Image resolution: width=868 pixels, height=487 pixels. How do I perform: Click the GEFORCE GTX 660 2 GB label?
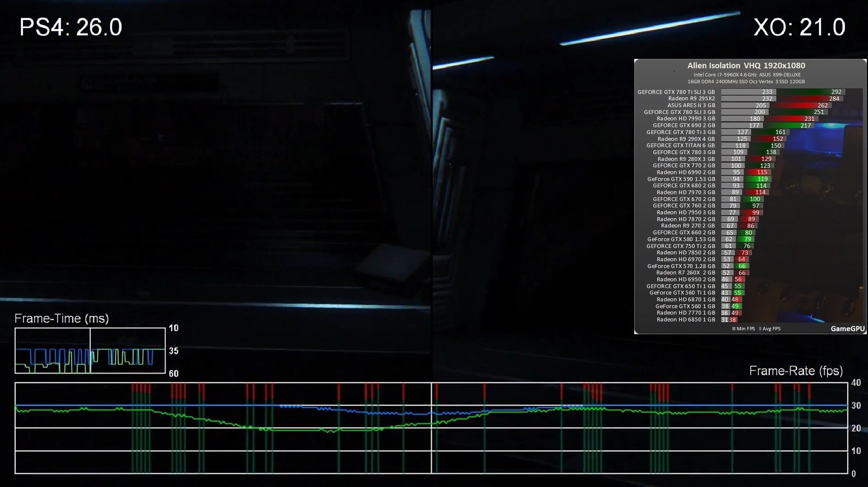tap(684, 233)
